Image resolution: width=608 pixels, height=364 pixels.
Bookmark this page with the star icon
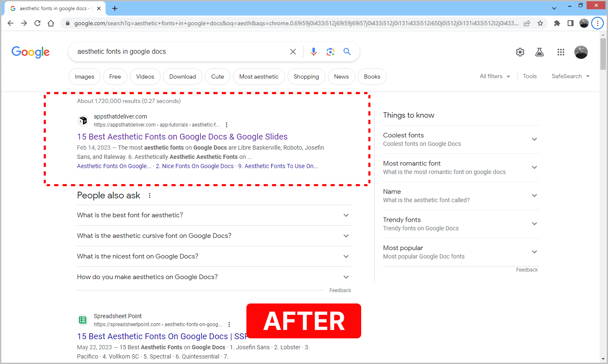tap(540, 23)
